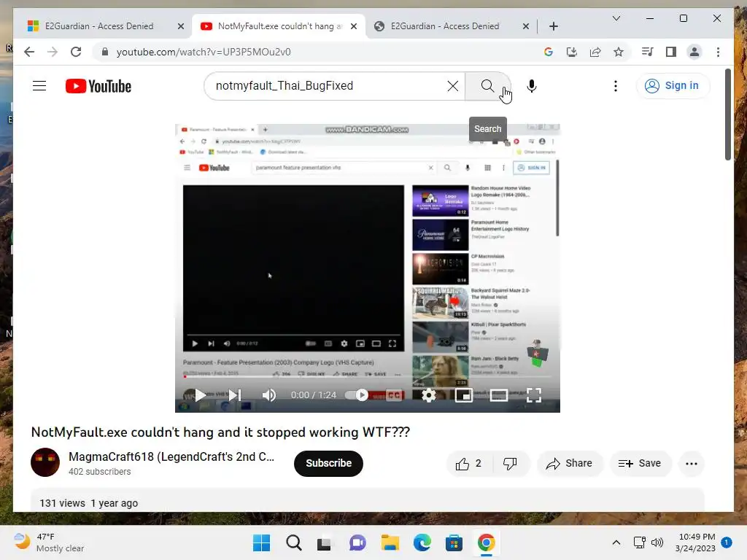The width and height of the screenshot is (747, 560).
Task: Open clock and date 10:49 PM
Action: coord(695,542)
